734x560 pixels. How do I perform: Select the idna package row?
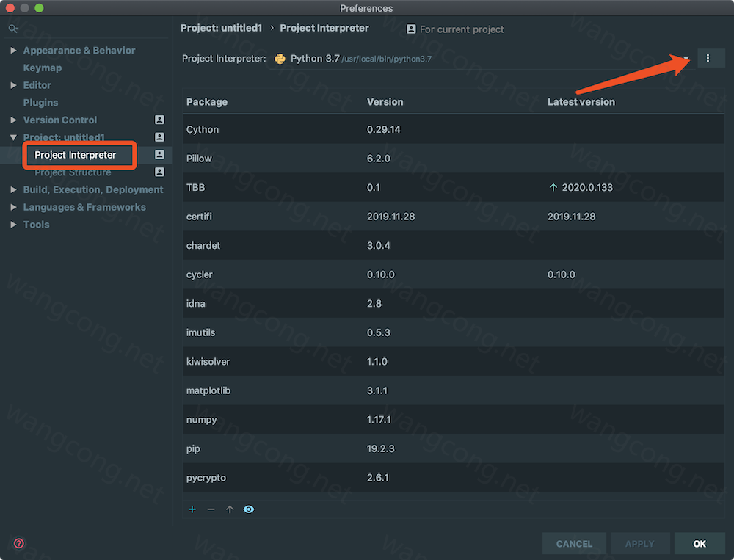point(453,303)
